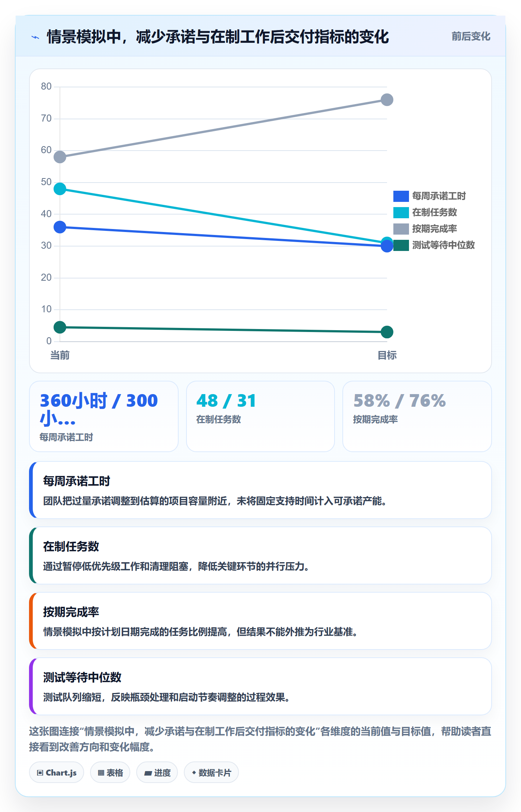Hide the 测试等待中位数 series via legend label
The width and height of the screenshot is (521, 812).
coord(443,245)
